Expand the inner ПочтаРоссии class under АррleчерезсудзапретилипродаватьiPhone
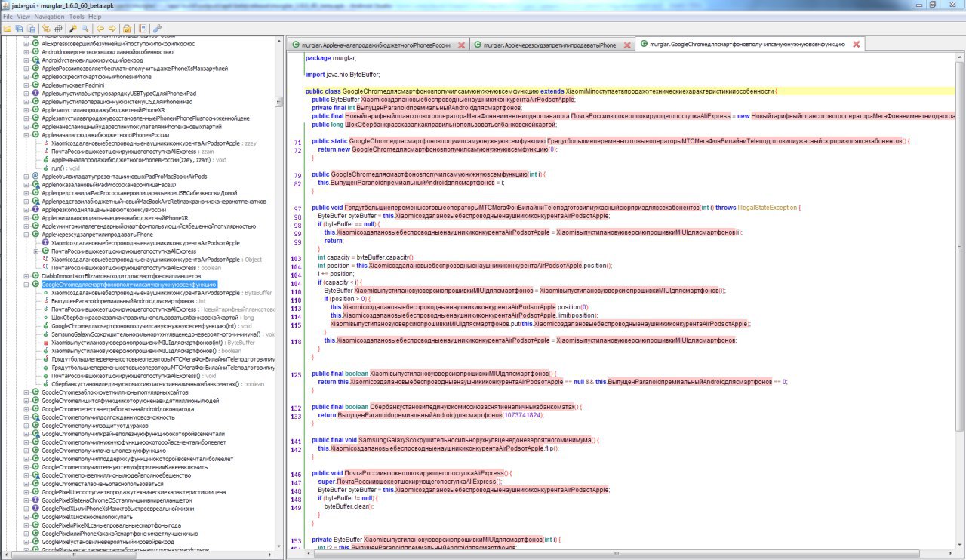 [36, 251]
